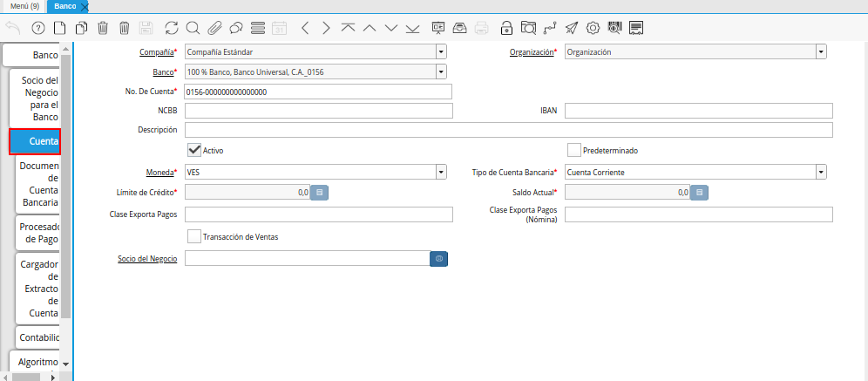Open attachments with the paperclip icon
The height and width of the screenshot is (381, 868).
[x=214, y=28]
